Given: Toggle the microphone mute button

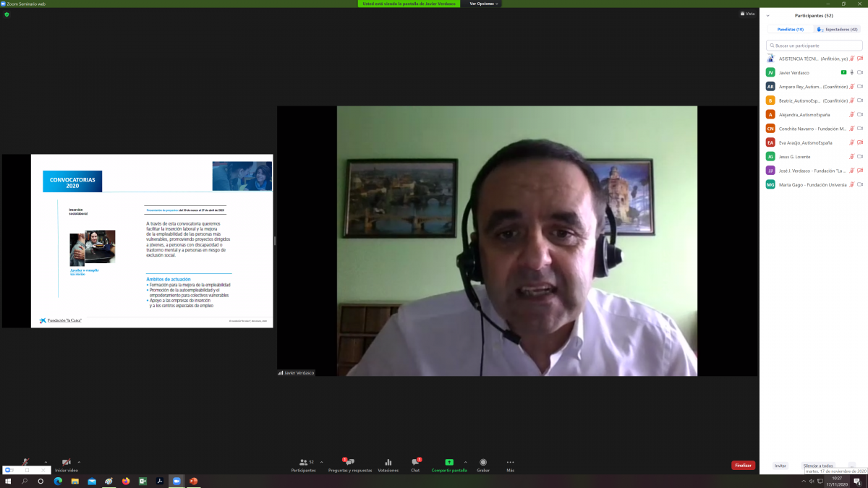Looking at the screenshot, I should 25,463.
